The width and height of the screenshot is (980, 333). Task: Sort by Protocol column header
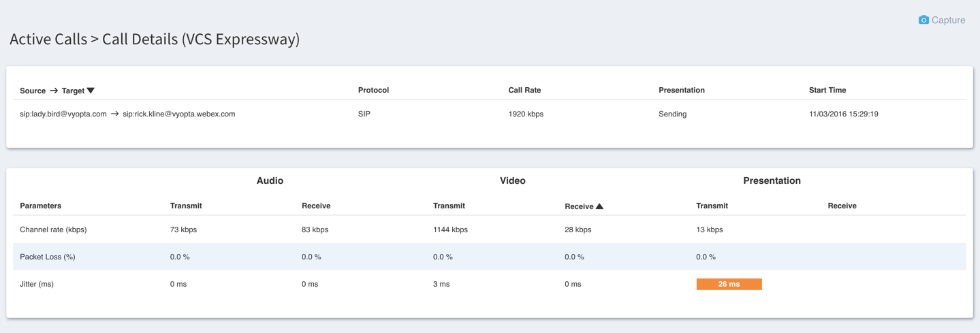click(x=373, y=90)
